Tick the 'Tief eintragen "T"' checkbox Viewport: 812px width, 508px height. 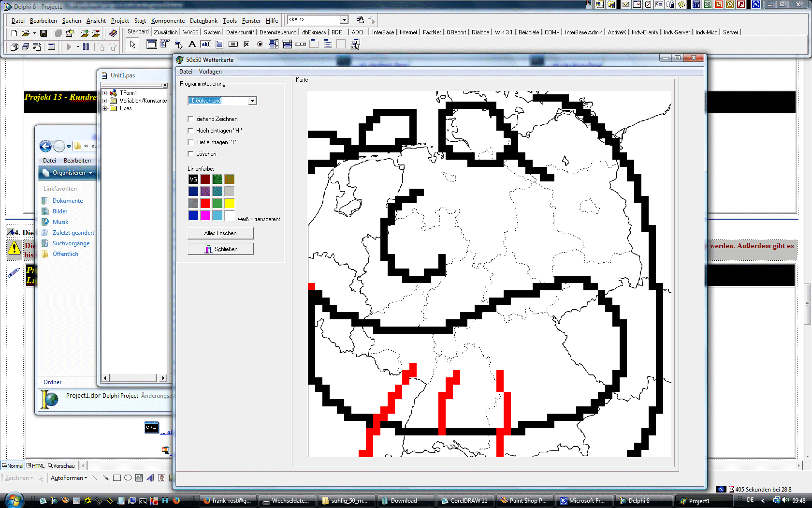[x=190, y=142]
